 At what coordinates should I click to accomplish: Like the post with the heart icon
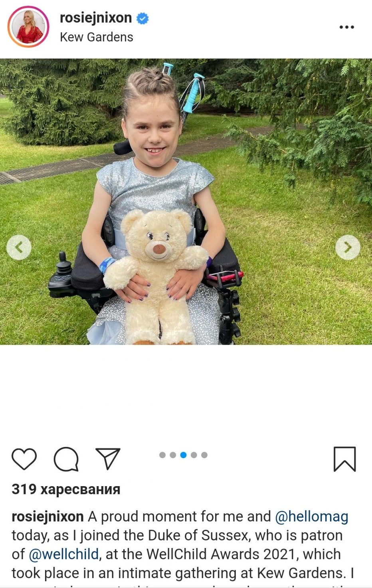tap(24, 459)
